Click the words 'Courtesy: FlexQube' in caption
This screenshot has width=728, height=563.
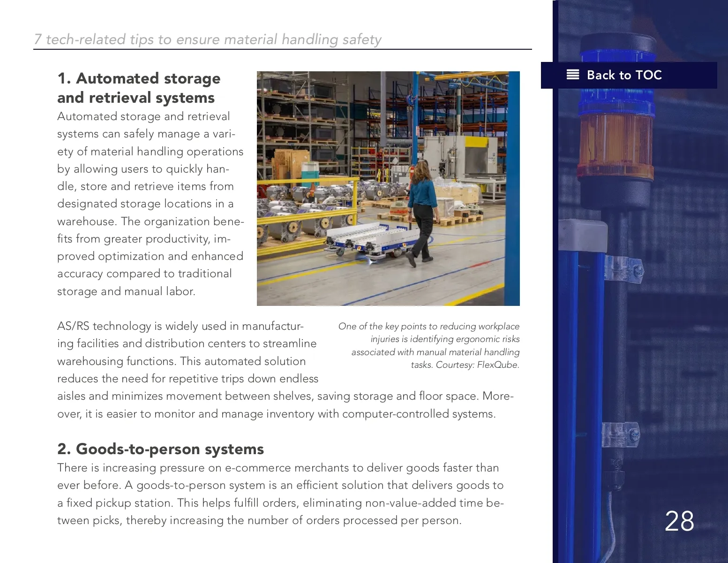pos(477,365)
